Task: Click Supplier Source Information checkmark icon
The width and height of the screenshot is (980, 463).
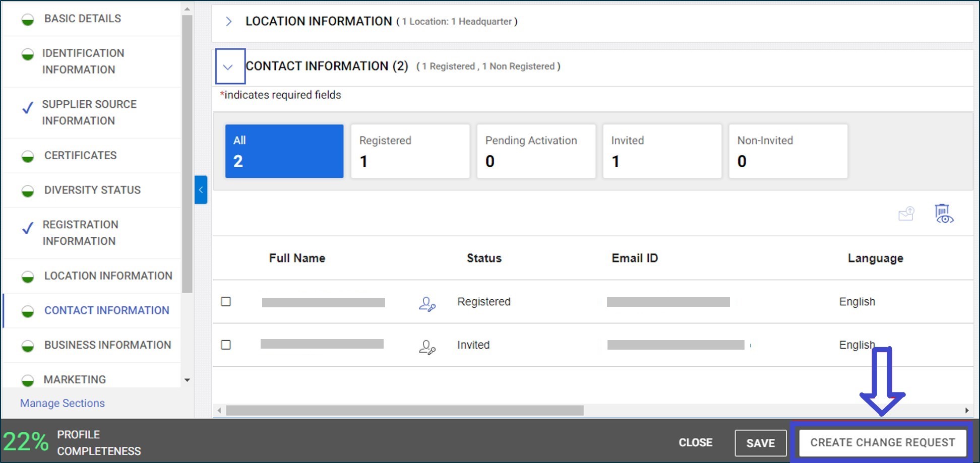Action: tap(28, 107)
